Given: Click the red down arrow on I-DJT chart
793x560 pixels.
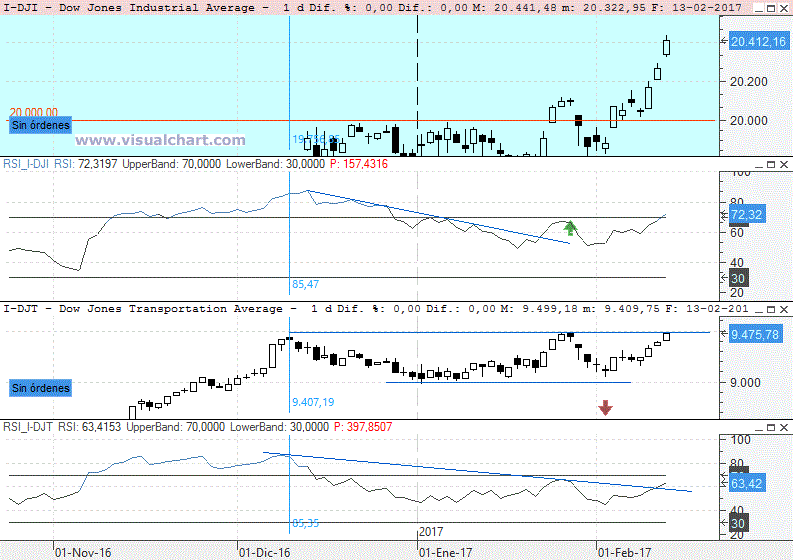Looking at the screenshot, I should (605, 408).
